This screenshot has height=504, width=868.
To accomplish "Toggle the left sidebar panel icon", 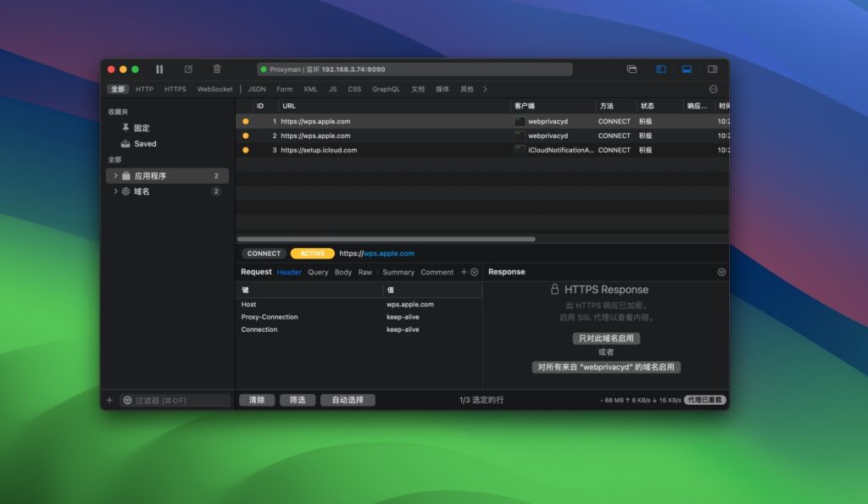I will 660,69.
